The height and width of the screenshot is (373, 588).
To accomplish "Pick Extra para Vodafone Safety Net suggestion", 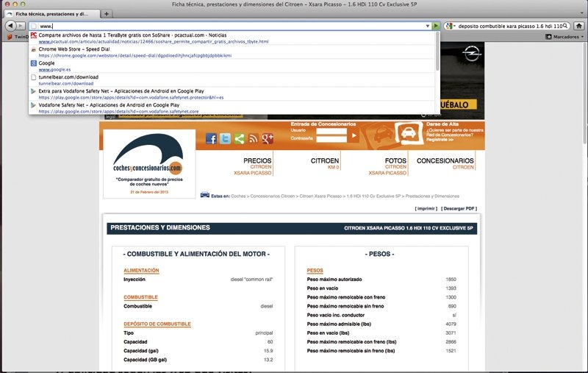I will click(x=232, y=94).
